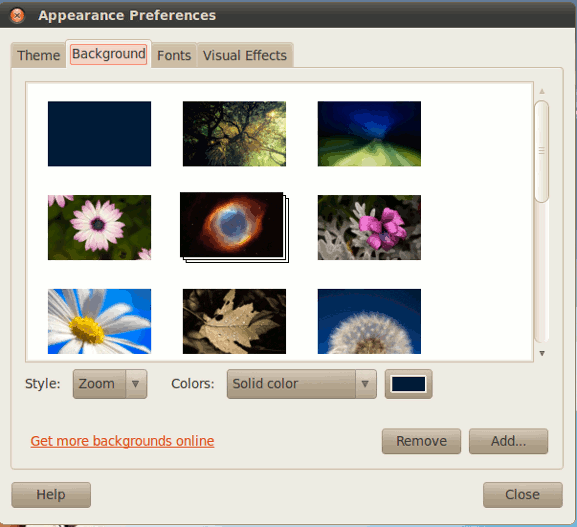Open Help for Appearance Preferences
Image resolution: width=577 pixels, height=527 pixels.
pyautogui.click(x=51, y=495)
